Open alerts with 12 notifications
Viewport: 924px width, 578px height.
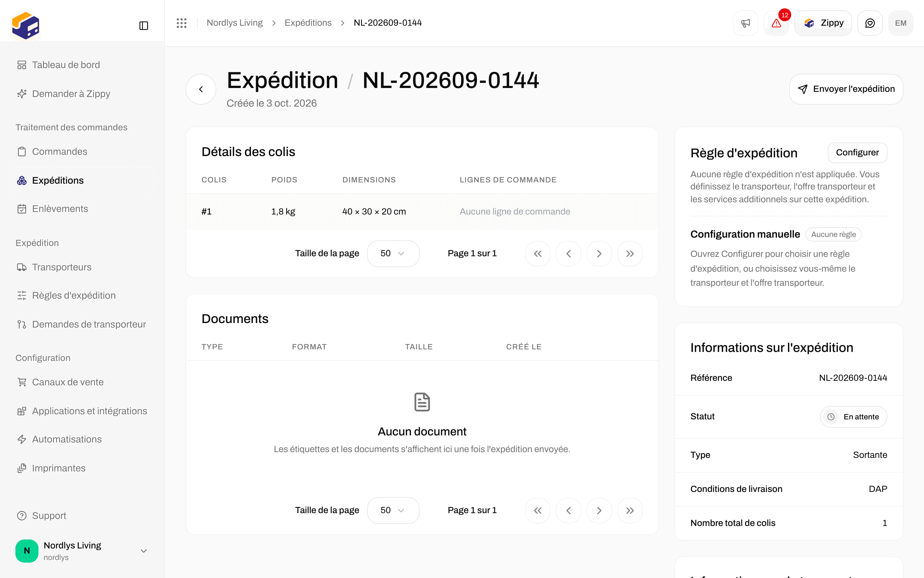pos(776,23)
